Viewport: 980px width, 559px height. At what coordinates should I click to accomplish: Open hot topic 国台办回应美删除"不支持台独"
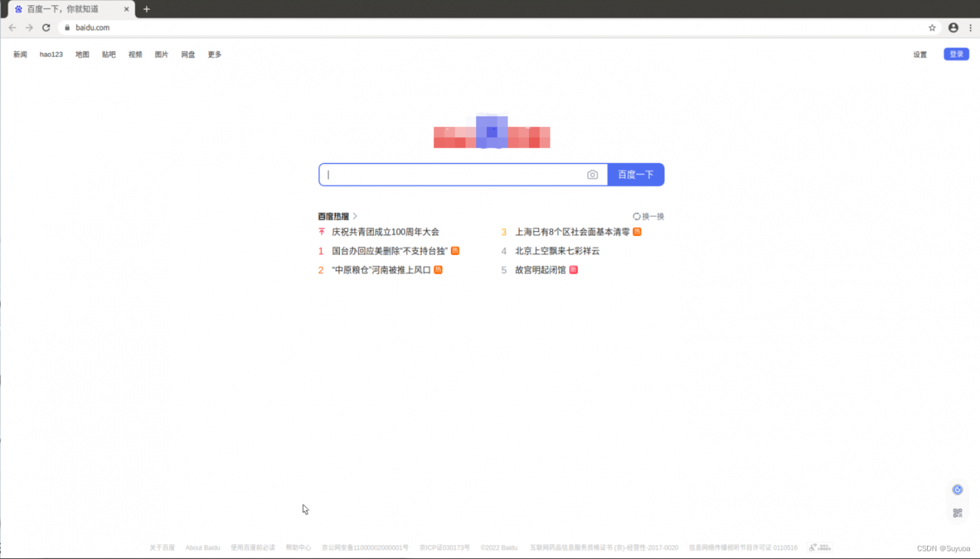[390, 251]
